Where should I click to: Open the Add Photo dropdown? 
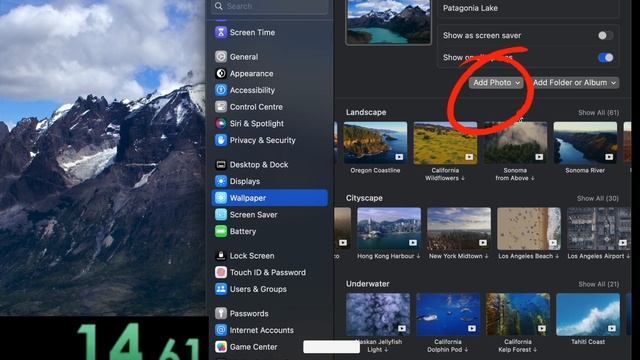tap(496, 82)
